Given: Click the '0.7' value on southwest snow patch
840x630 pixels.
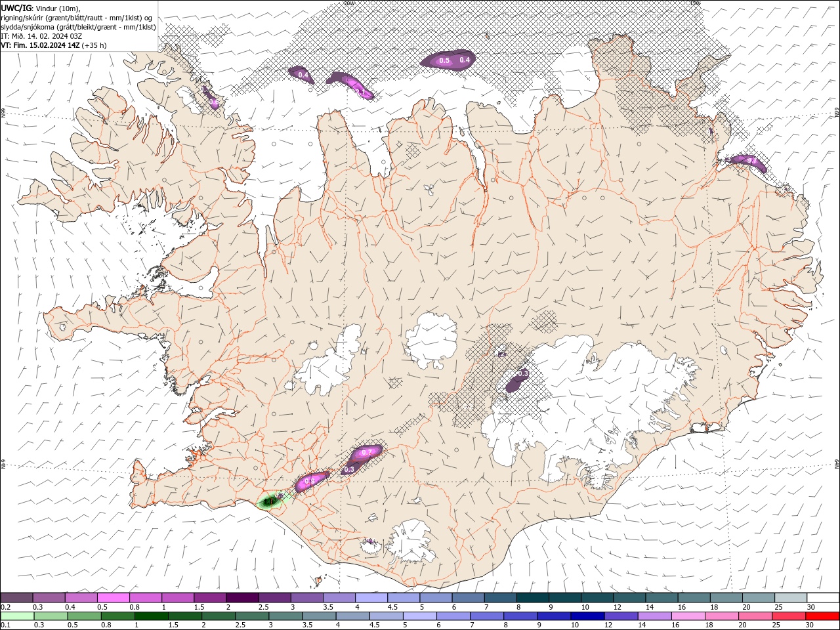Looking at the screenshot, I should point(367,452).
